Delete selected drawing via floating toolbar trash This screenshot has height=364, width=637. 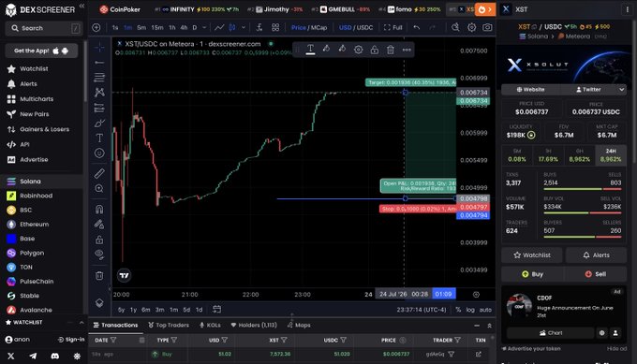coord(391,50)
